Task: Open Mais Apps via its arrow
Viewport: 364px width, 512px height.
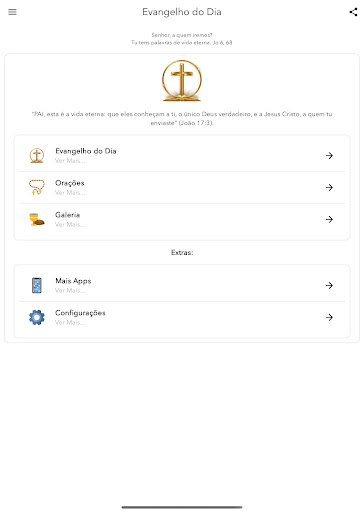Action: [329, 285]
